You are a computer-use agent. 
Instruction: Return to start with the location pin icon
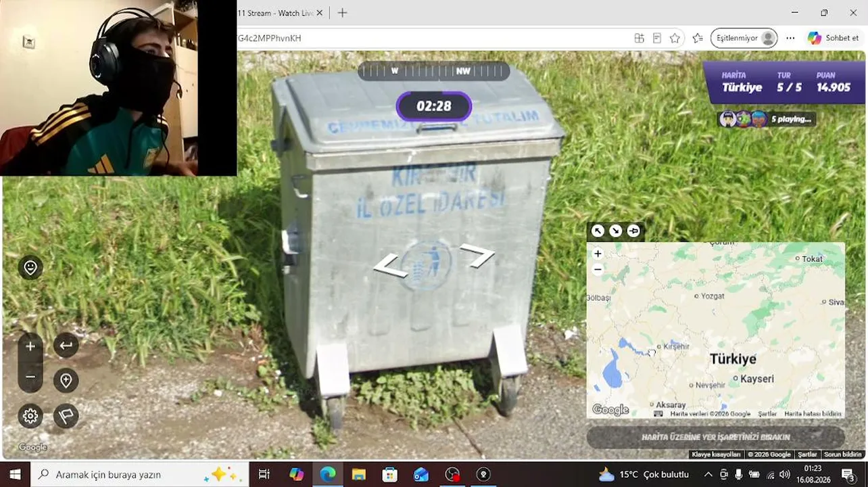click(66, 381)
